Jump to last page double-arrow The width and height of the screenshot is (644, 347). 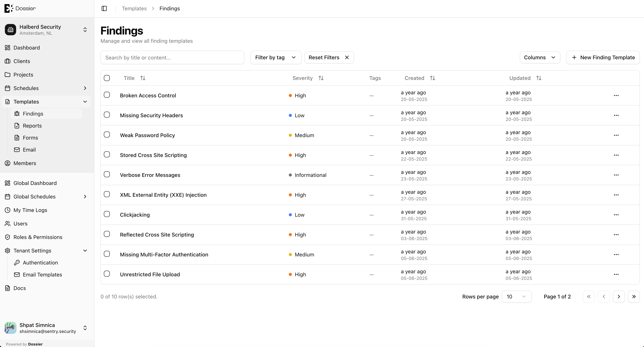point(634,297)
